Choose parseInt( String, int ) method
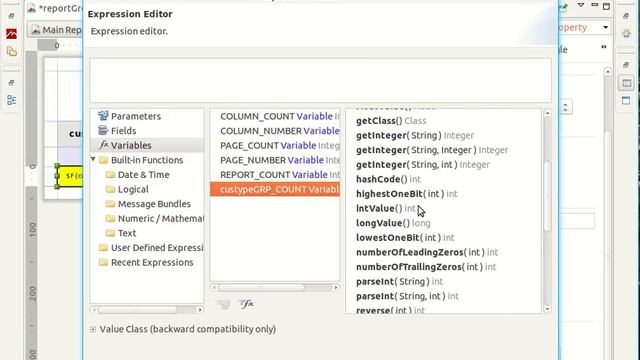 tap(407, 296)
